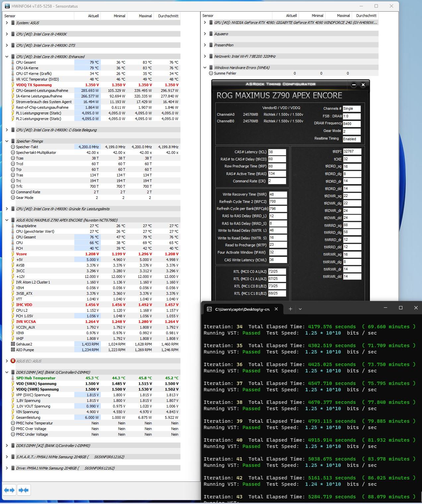Click the expand-columns outward arrows button

9,490
